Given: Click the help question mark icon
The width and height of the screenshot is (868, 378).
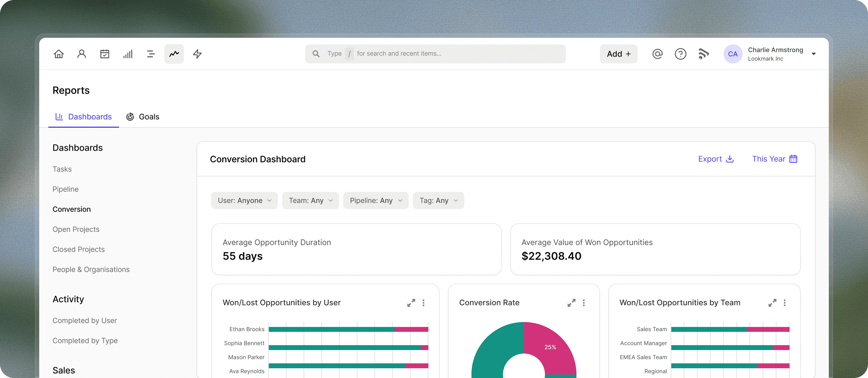Looking at the screenshot, I should (680, 54).
